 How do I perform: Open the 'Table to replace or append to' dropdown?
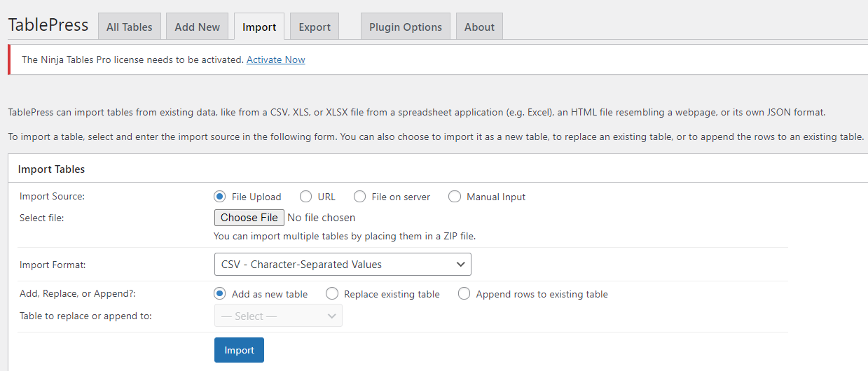[x=277, y=316]
